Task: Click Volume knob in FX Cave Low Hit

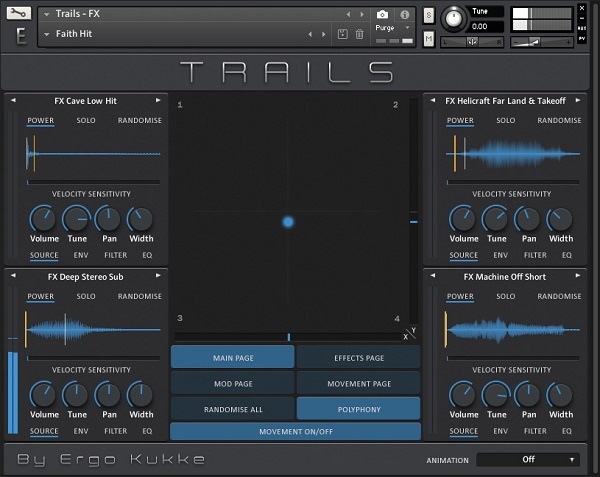Action: coord(43,219)
